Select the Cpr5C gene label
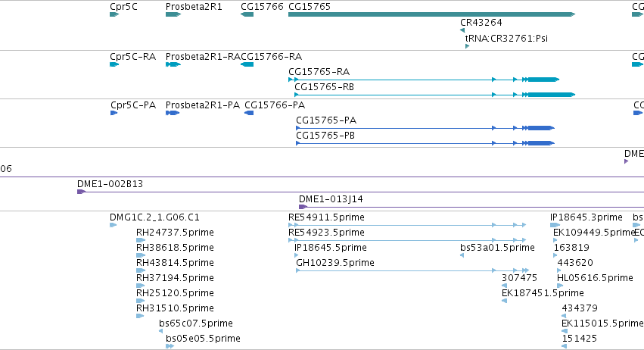This screenshot has width=644, height=350. (123, 7)
